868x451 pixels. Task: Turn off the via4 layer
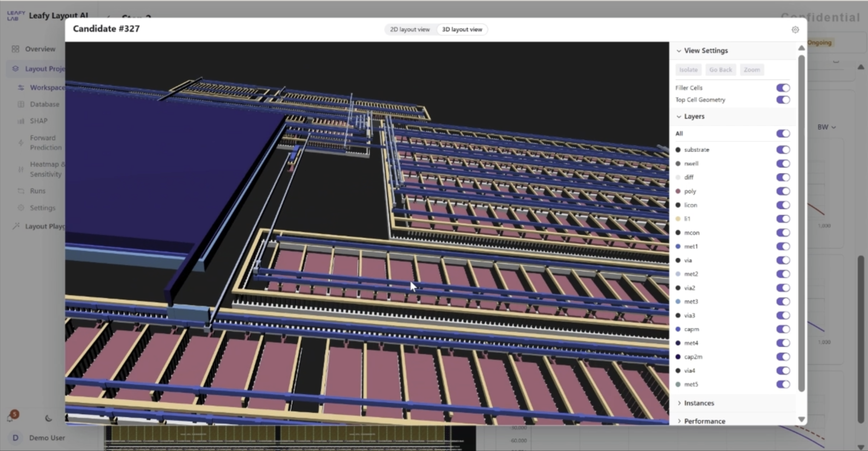(x=783, y=370)
